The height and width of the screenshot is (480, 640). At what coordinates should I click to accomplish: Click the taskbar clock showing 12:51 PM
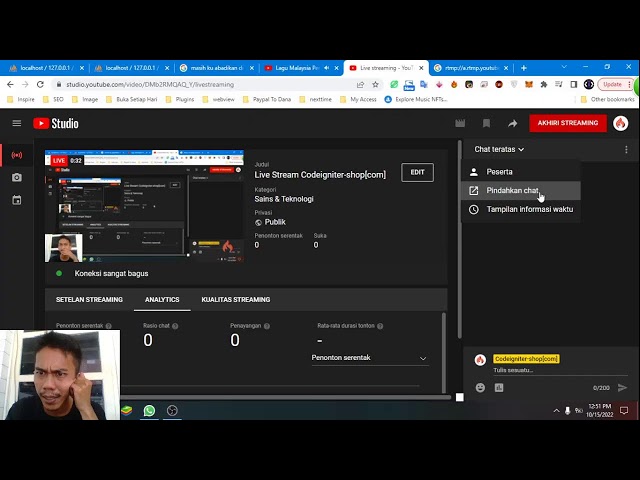[600, 410]
